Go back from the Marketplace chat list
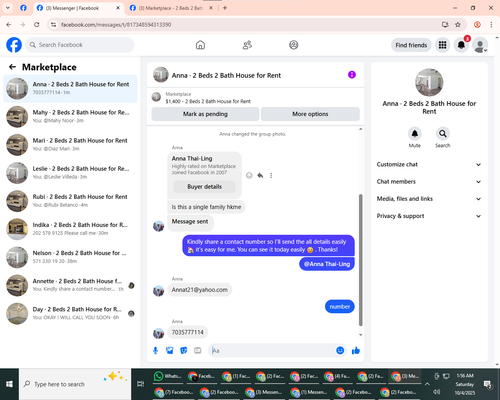The image size is (500, 400). pyautogui.click(x=12, y=67)
